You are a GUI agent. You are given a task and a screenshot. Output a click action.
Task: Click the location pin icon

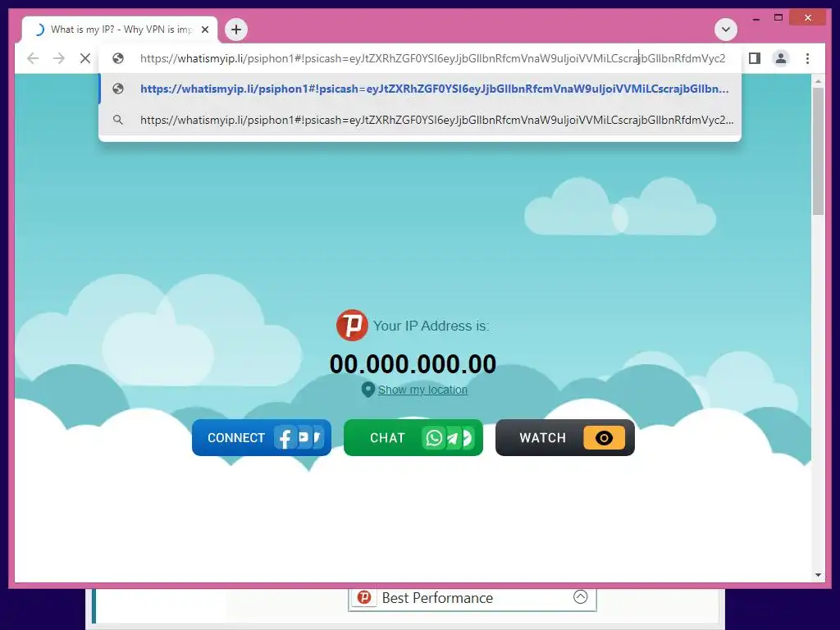pos(367,390)
